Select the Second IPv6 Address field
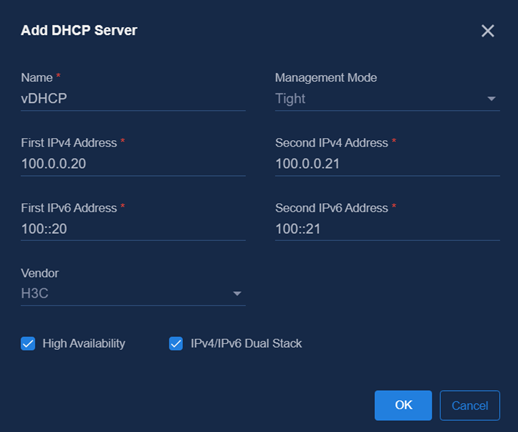518x432 pixels. [x=387, y=229]
